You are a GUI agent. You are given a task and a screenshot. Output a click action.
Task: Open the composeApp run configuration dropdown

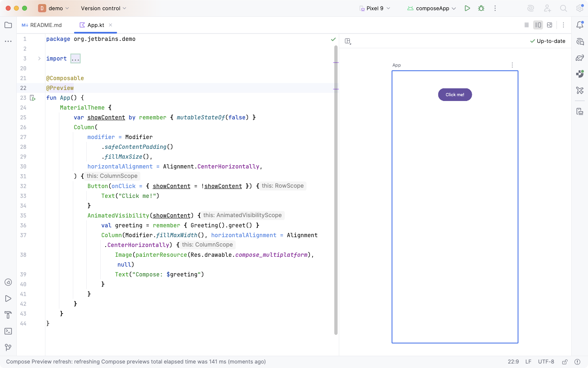432,8
